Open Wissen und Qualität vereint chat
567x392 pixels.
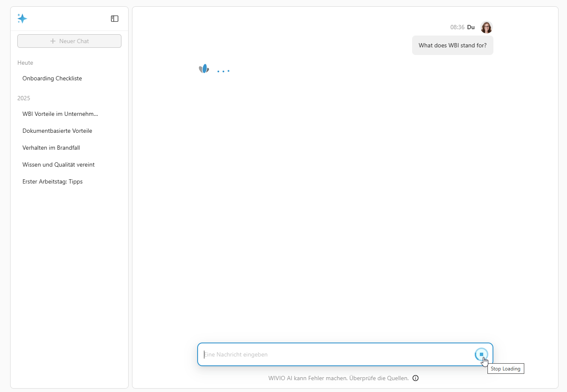coord(58,164)
